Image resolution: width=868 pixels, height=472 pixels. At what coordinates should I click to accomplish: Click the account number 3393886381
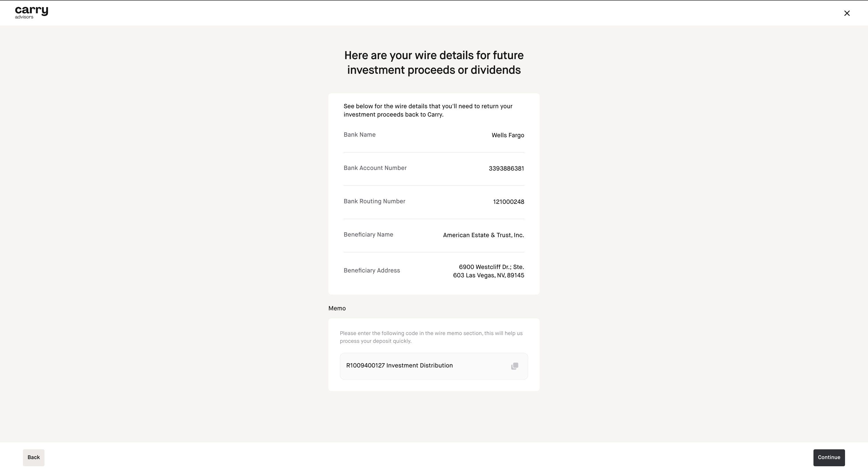506,169
